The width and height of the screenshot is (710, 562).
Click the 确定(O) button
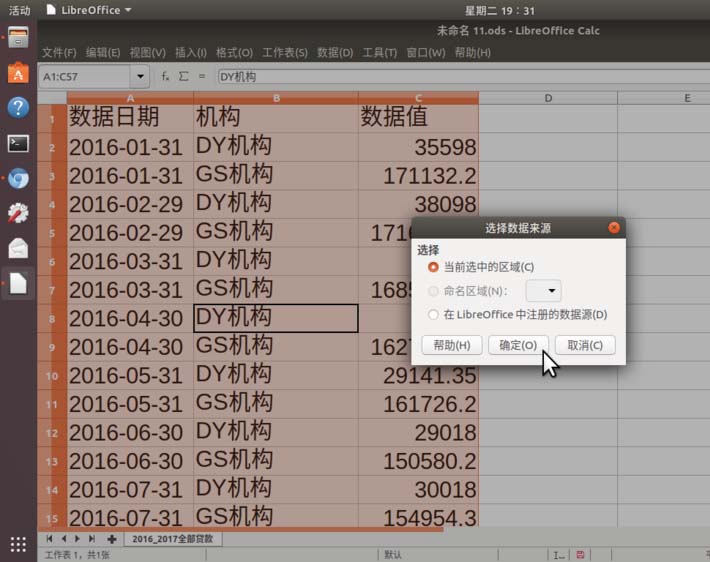tap(518, 345)
